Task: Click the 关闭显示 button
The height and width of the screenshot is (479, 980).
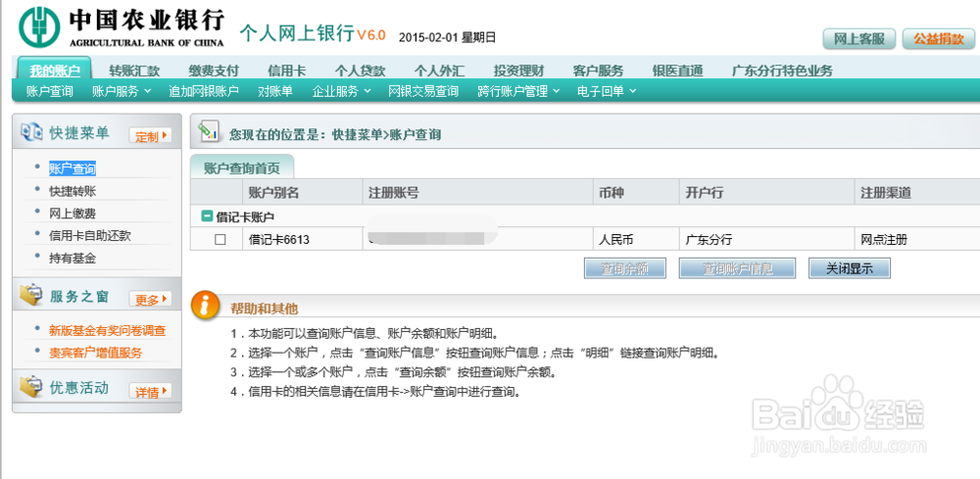Action: [x=850, y=268]
